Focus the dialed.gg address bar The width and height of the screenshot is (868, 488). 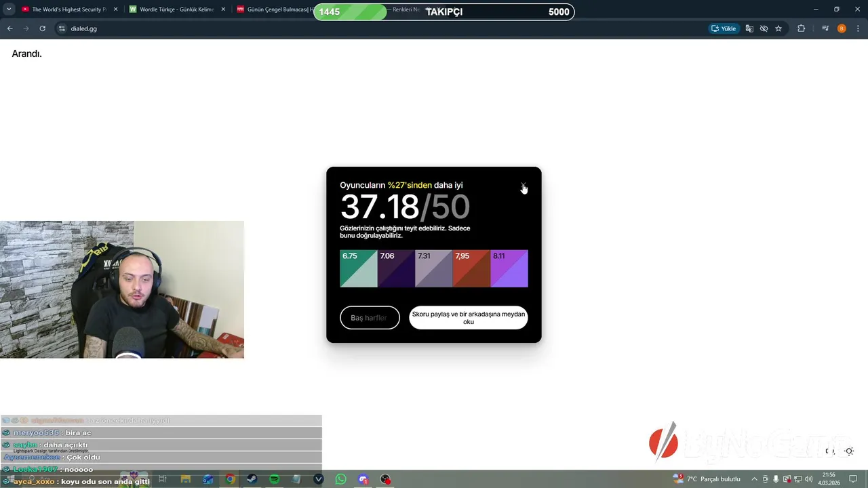pyautogui.click(x=380, y=28)
